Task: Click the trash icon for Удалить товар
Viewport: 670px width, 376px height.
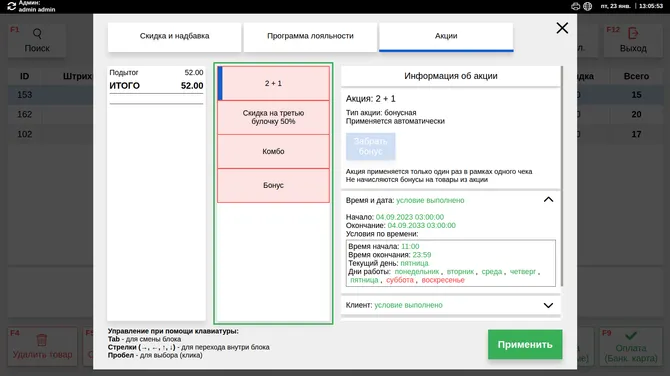Action: click(x=41, y=340)
